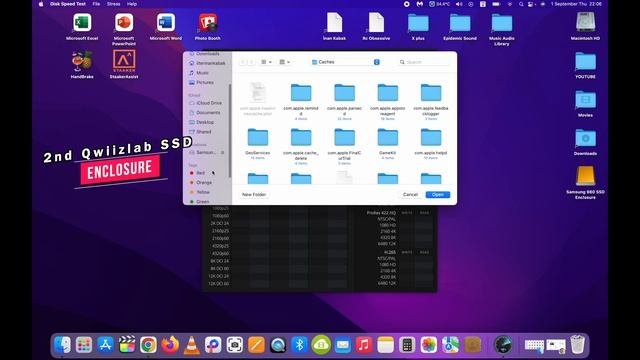
Task: Go to iCloud Drive in sidebar
Action: click(x=209, y=103)
